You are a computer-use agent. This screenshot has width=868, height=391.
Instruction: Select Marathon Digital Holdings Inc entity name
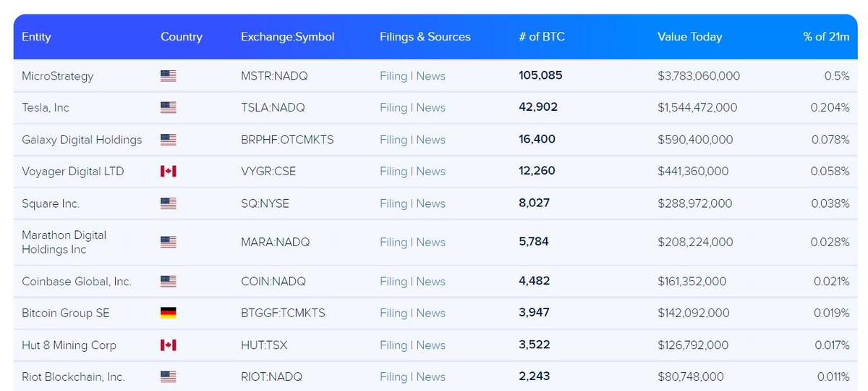(64, 242)
